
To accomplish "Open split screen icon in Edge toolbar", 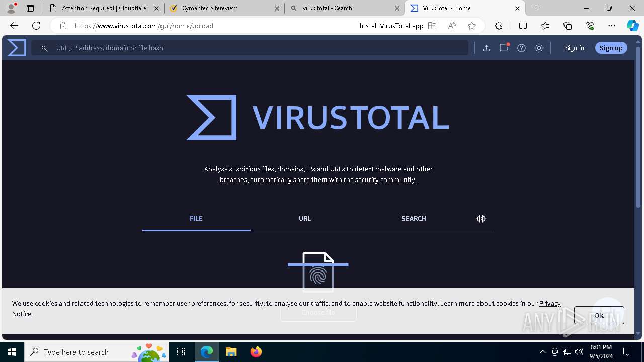I will pyautogui.click(x=523, y=26).
